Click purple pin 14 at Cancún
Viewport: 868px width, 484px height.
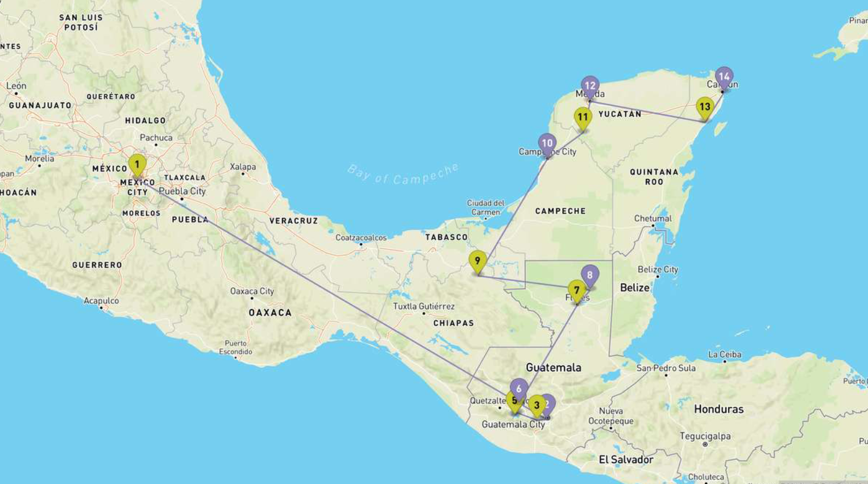pos(724,77)
